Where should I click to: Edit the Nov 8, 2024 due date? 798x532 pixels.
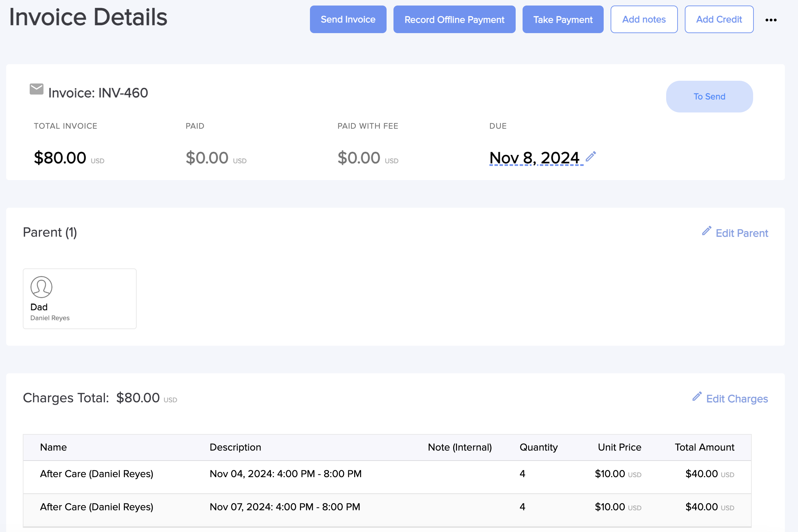[x=534, y=158]
